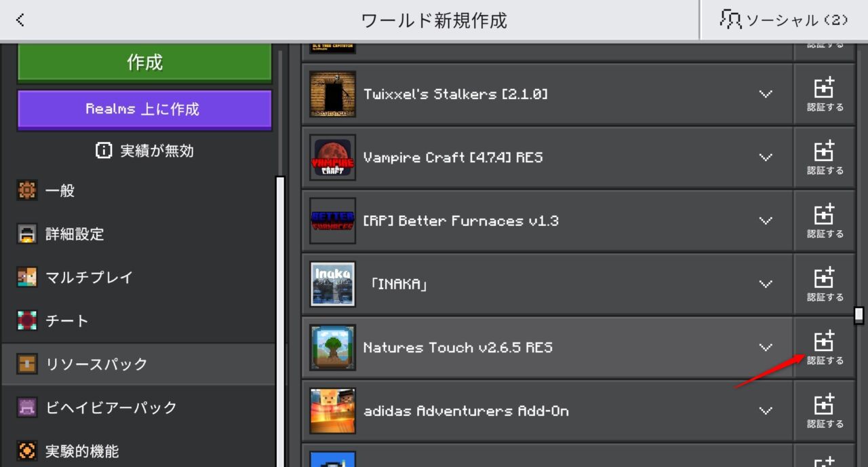Click the [RP] Better Furnaces v1.3 title

point(461,221)
